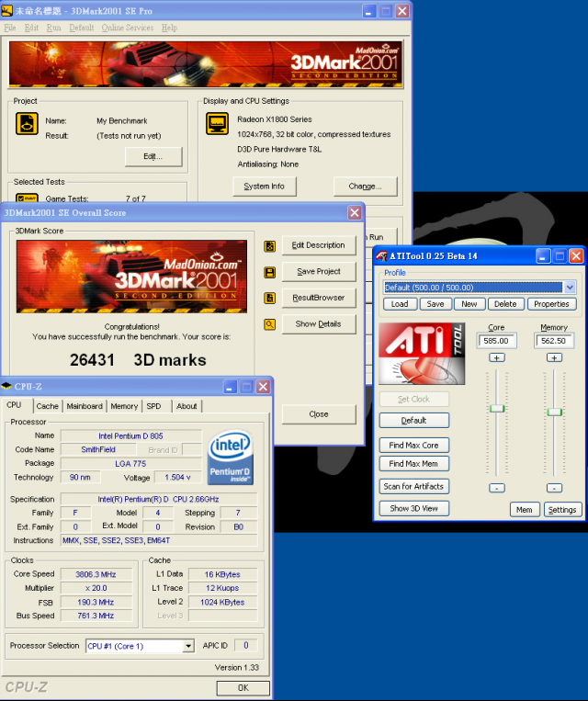Open the Processor Selection dropdown
The width and height of the screenshot is (588, 701).
(188, 646)
